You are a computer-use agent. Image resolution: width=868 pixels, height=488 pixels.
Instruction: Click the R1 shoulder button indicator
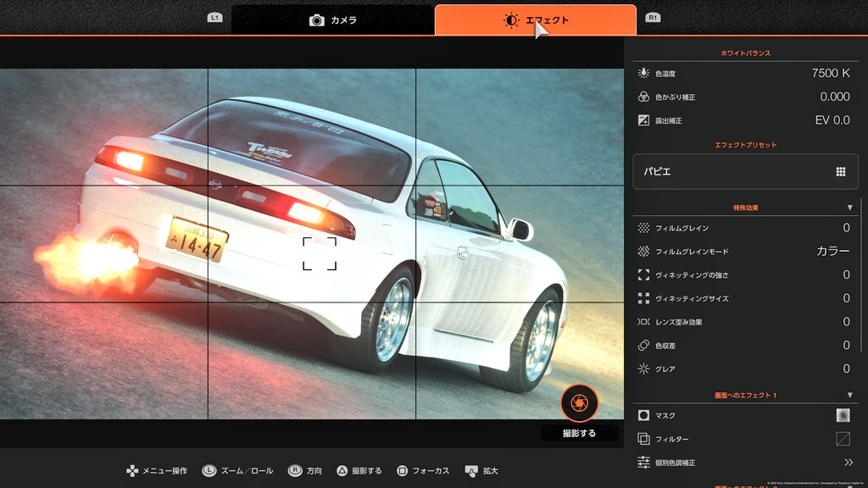[653, 18]
